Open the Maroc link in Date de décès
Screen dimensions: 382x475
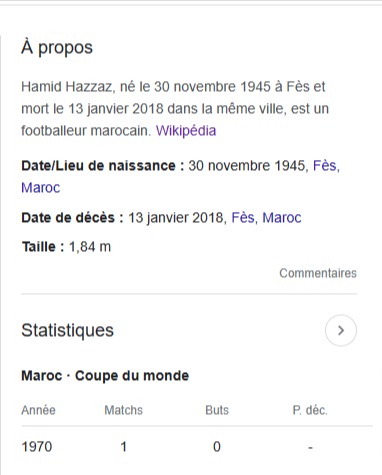pos(282,218)
